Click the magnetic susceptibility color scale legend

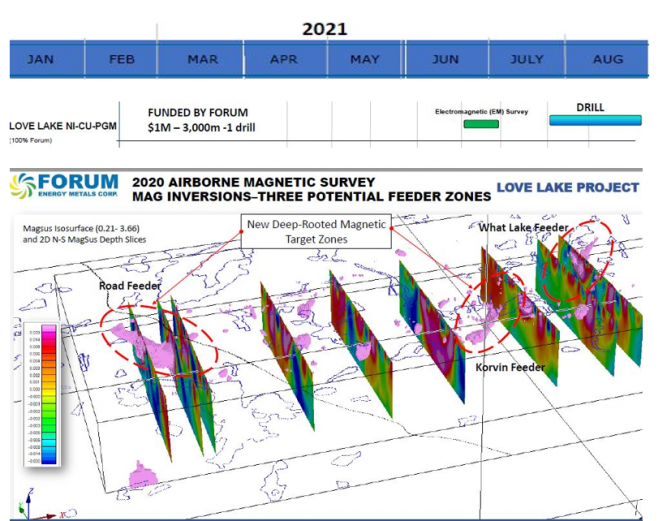click(42, 394)
